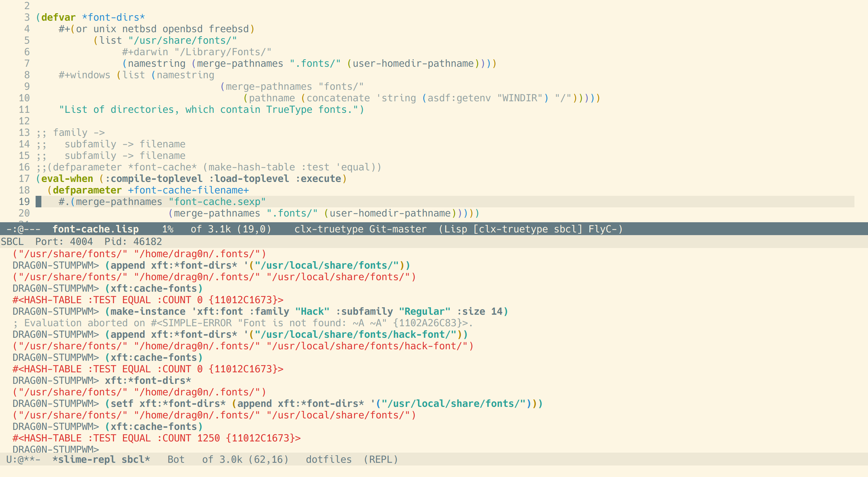Click line number 13 in the gutter
Image resolution: width=868 pixels, height=477 pixels.
24,132
